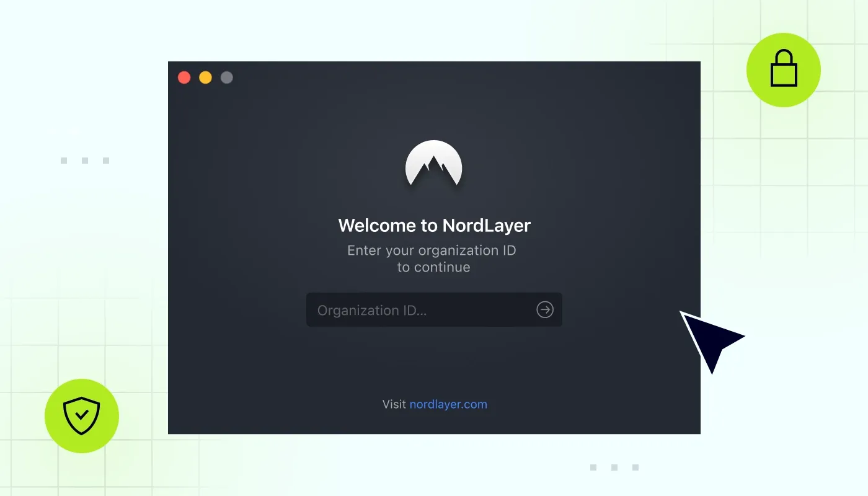The image size is (868, 496).
Task: Open the nordlayer.com hyperlink
Action: point(448,404)
